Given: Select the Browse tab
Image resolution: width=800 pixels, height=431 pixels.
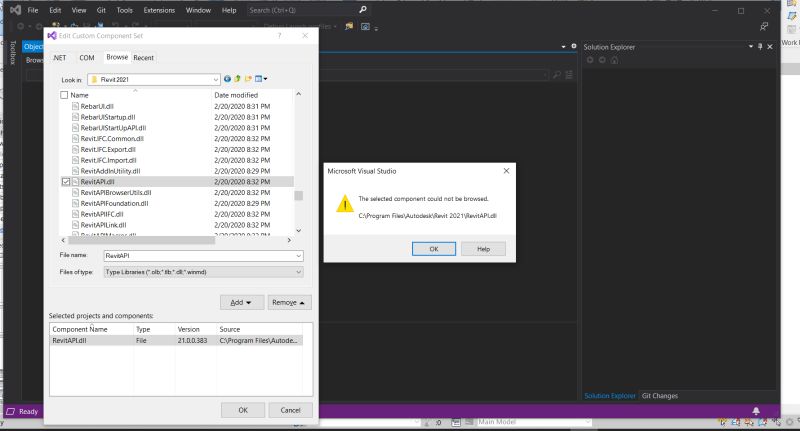Looking at the screenshot, I should tap(117, 57).
